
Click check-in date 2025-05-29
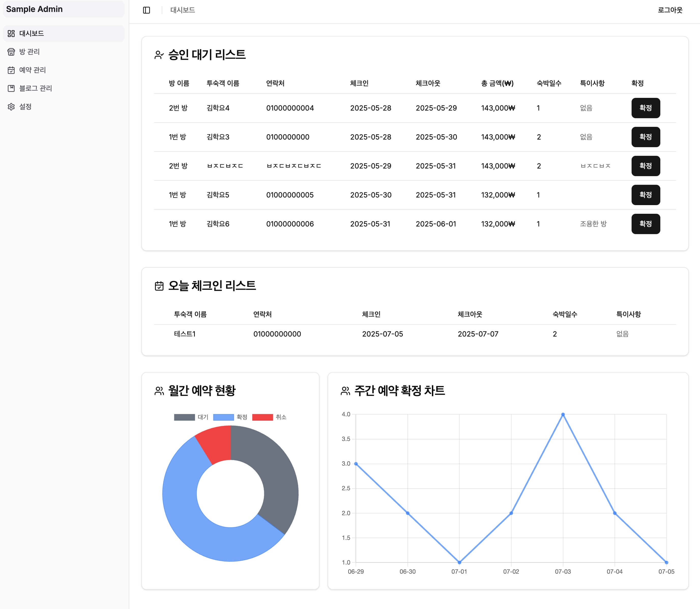371,166
